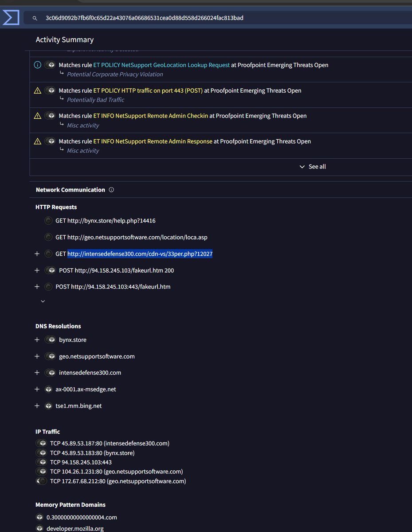Click the warning icon on Remote Admin Checkin rule
The height and width of the screenshot is (532, 412).
point(37,115)
